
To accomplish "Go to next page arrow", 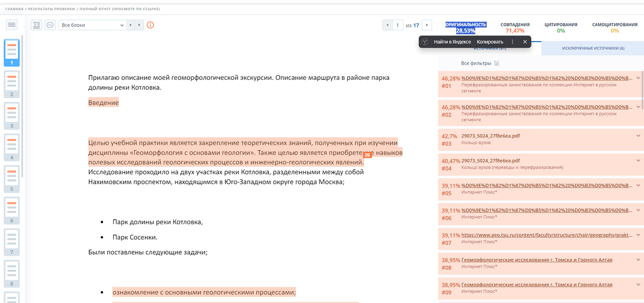I will [x=427, y=25].
